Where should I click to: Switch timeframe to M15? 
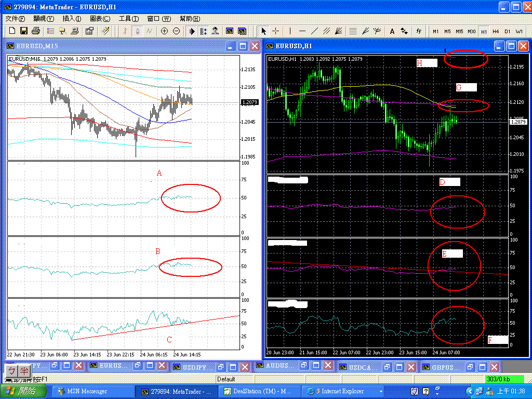[459, 31]
